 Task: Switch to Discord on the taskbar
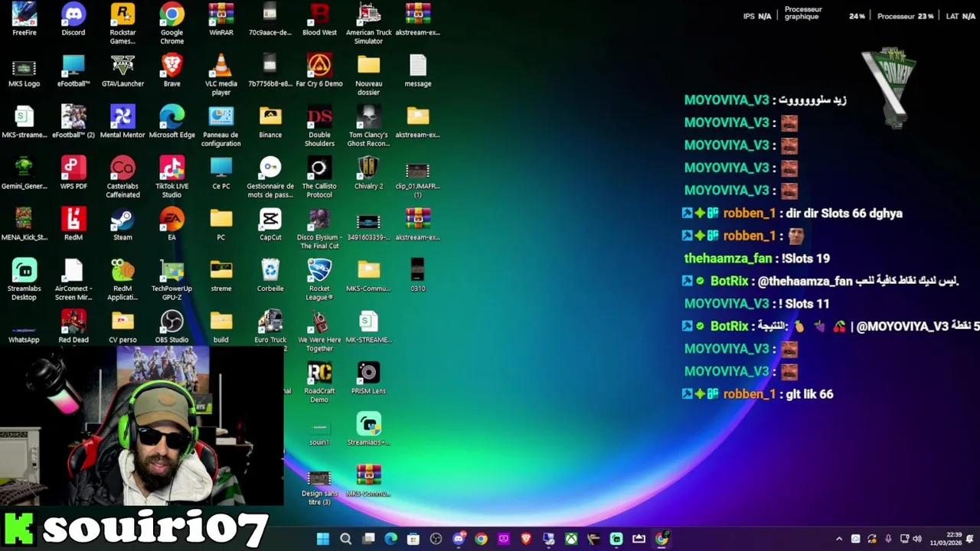tap(459, 539)
